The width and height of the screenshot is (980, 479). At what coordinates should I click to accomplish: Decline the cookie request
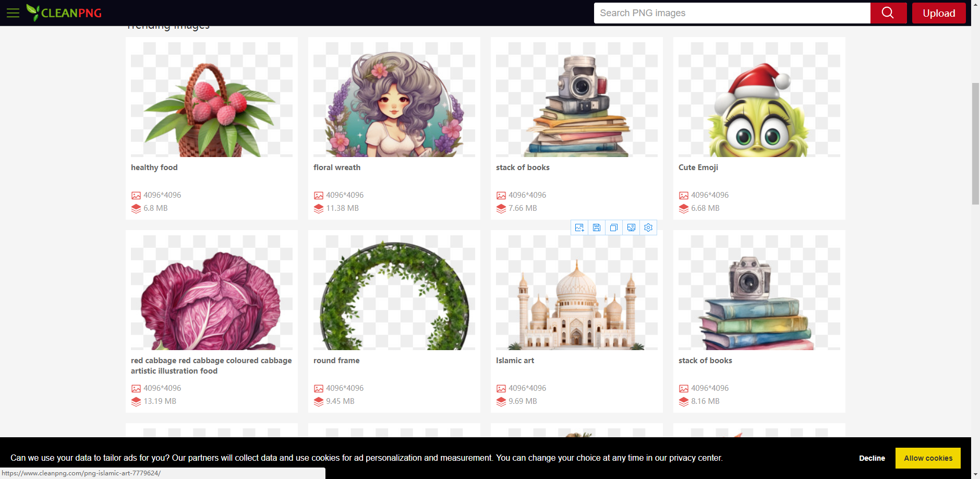point(872,458)
